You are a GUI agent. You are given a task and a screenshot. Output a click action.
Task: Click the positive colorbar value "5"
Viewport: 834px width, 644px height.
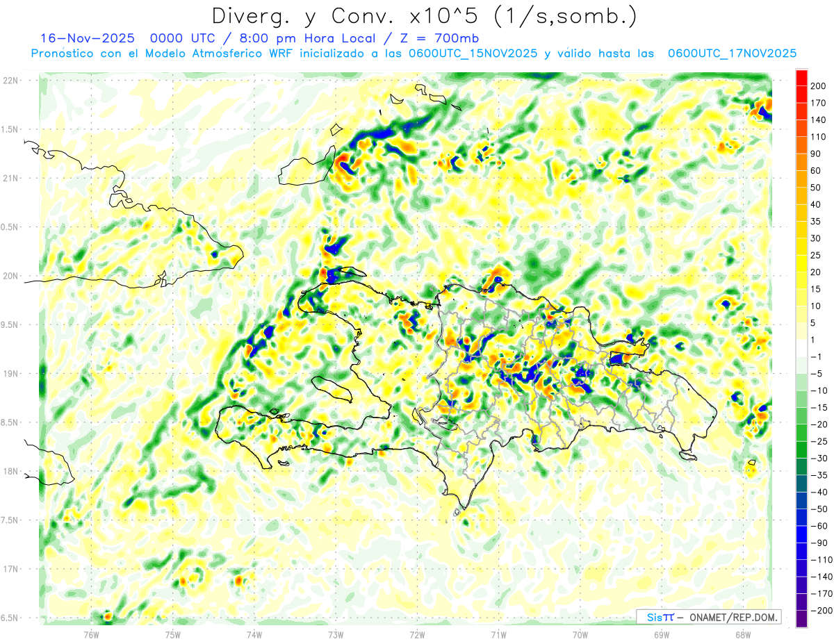813,323
